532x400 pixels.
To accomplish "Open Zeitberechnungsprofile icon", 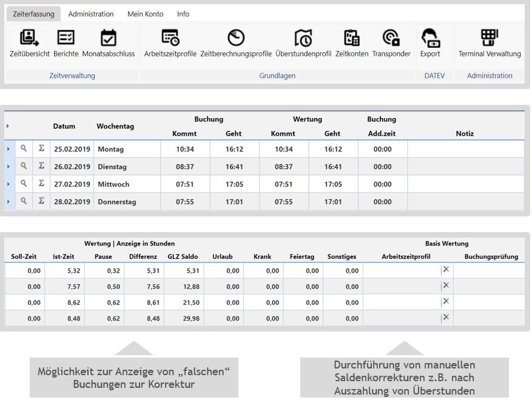I will (x=236, y=38).
